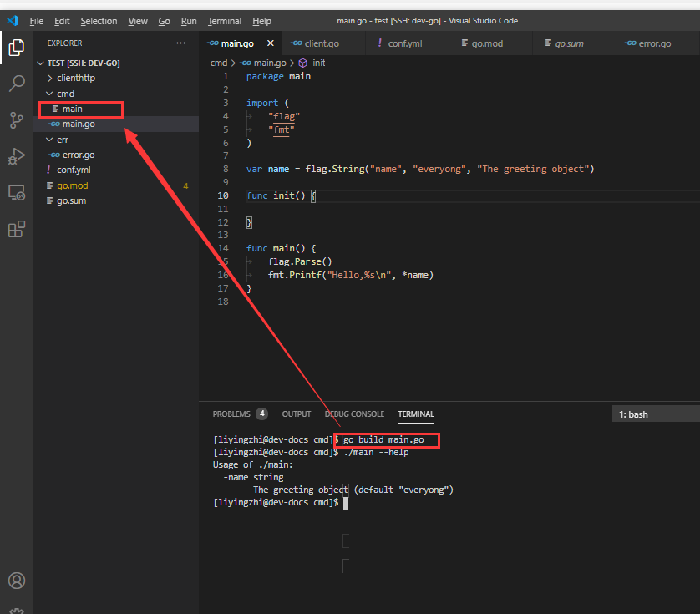
Task: Click the main.go breadcrumb segment
Action: click(x=270, y=63)
